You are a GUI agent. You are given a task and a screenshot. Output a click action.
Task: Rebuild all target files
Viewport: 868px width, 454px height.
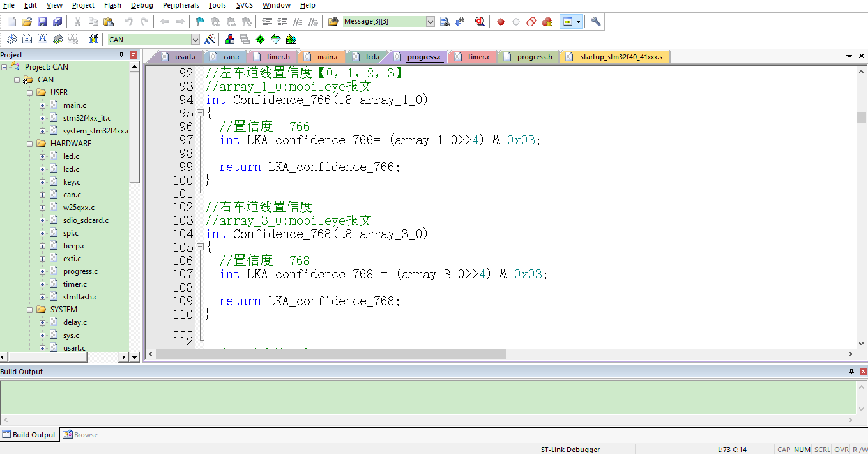pos(41,39)
